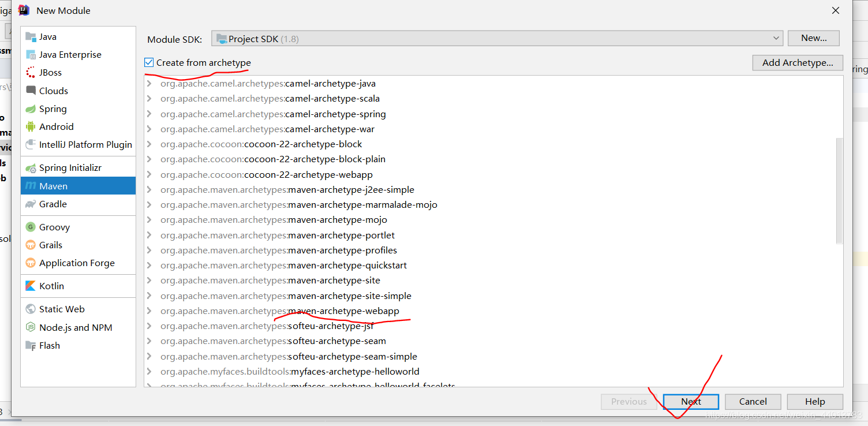The height and width of the screenshot is (426, 868).
Task: Close the New Module dialog
Action: 835,10
